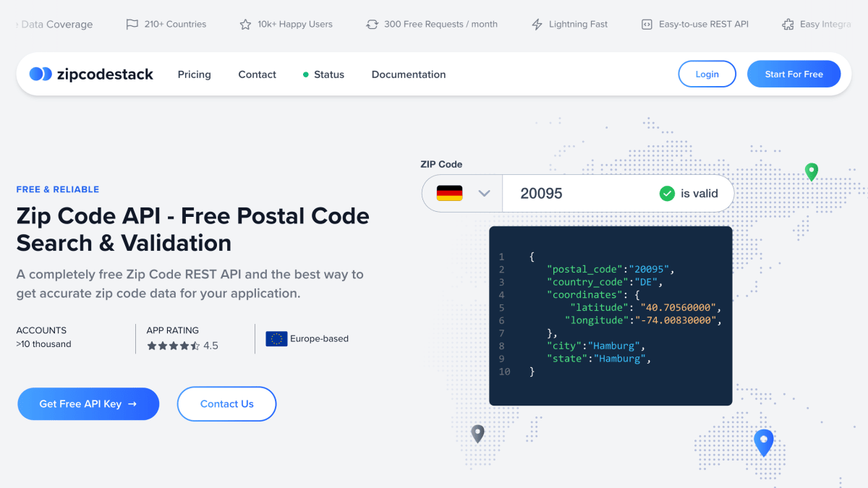
Task: Open the Documentation page
Action: point(409,74)
